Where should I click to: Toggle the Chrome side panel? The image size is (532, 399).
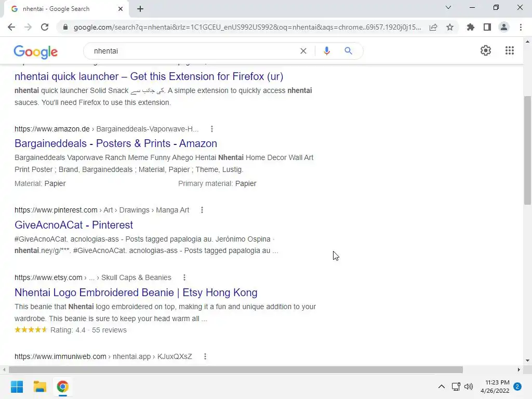coord(487,27)
